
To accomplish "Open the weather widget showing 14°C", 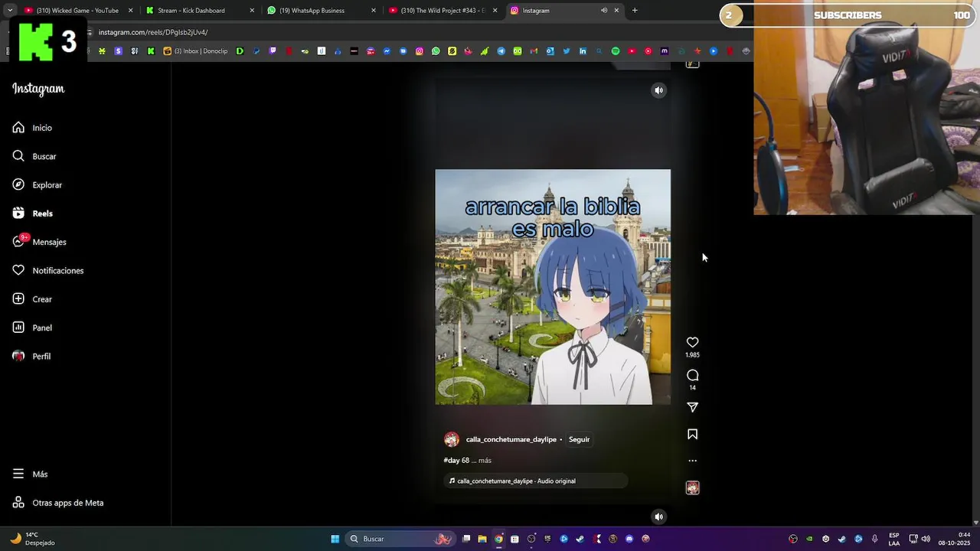I will pyautogui.click(x=32, y=539).
